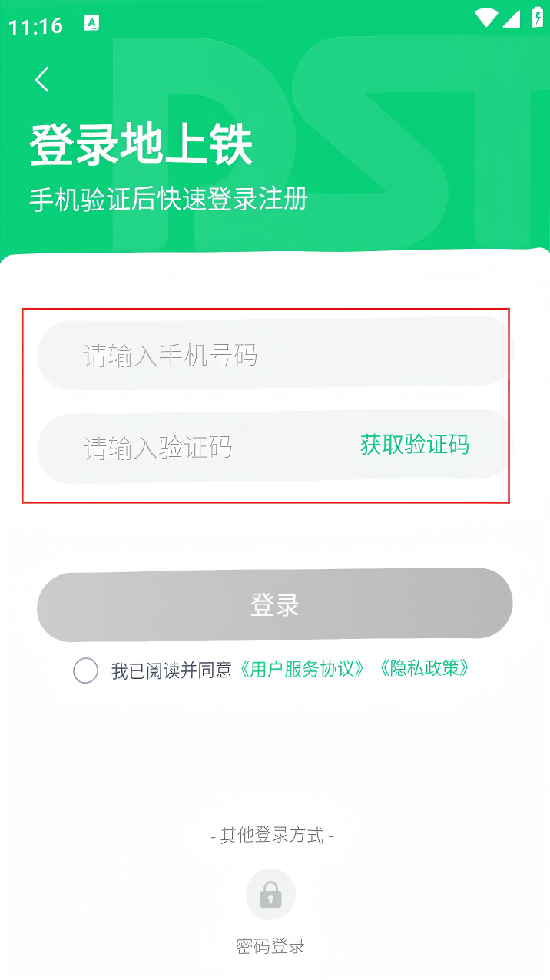Tap the 11:16 clock in status bar

(x=35, y=27)
